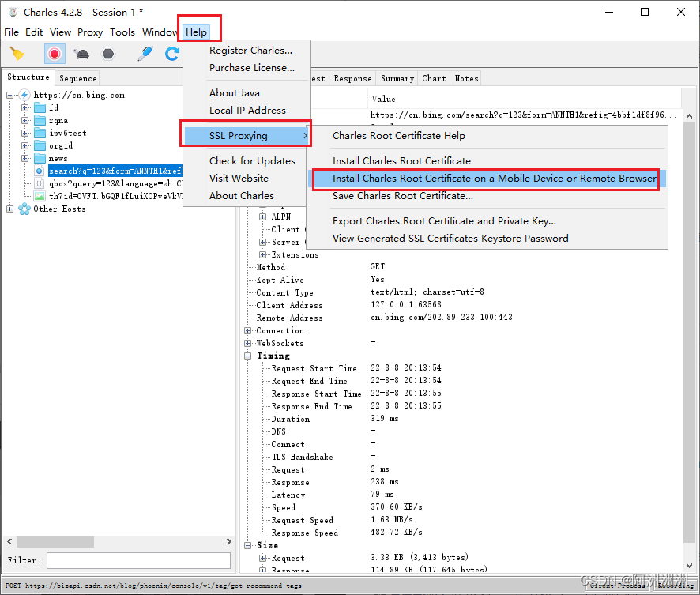Screen dimensions: 700x595
Task: Toggle the hexagon breakpoints icon
Action: coord(108,54)
